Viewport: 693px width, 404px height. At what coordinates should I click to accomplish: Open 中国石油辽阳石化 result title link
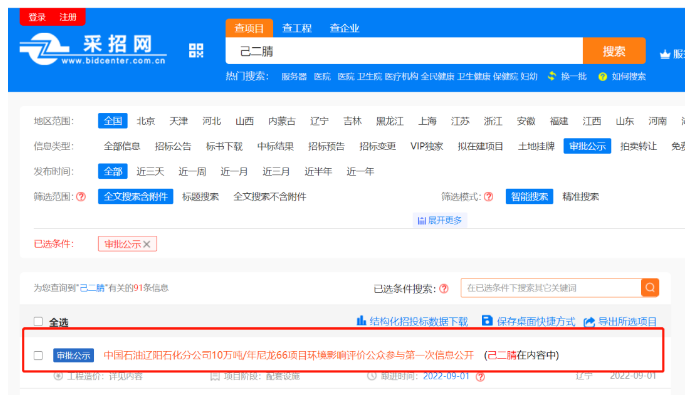pos(288,355)
